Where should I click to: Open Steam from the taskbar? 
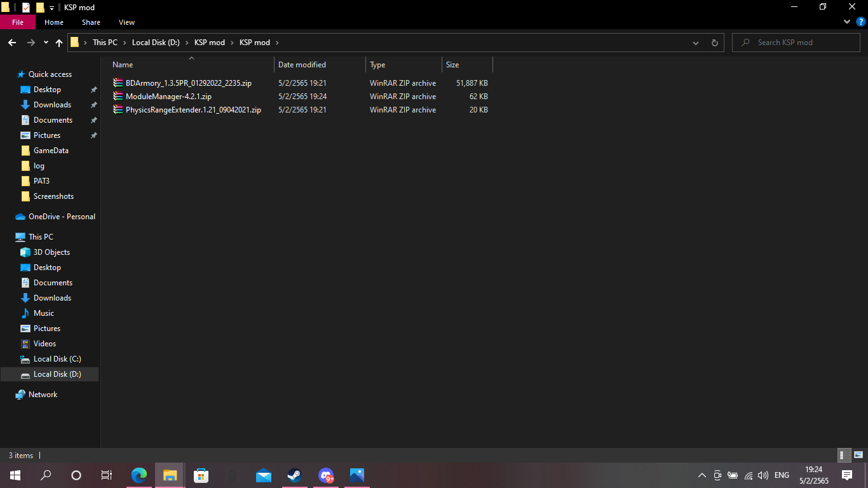294,475
